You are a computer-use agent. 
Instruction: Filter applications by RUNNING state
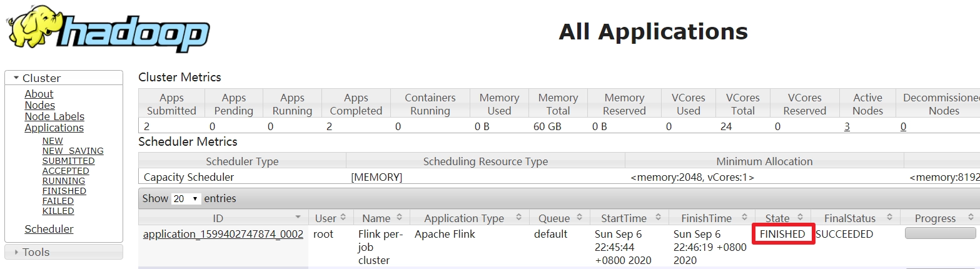click(63, 181)
